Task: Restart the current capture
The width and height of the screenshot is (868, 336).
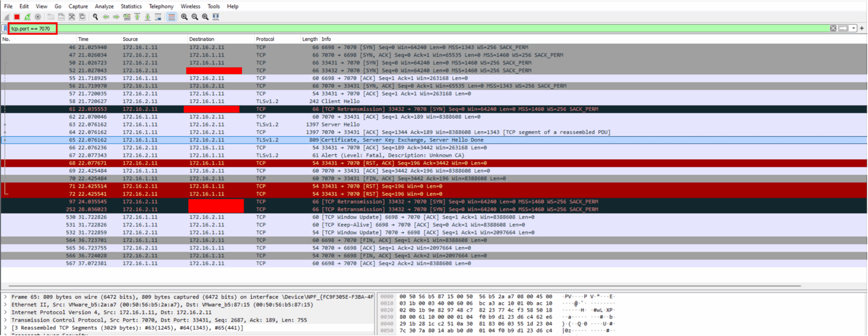Action: click(x=27, y=17)
